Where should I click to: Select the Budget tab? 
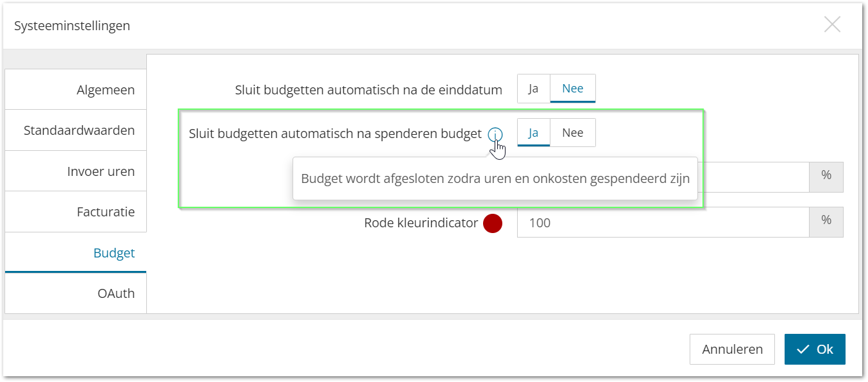[76, 253]
